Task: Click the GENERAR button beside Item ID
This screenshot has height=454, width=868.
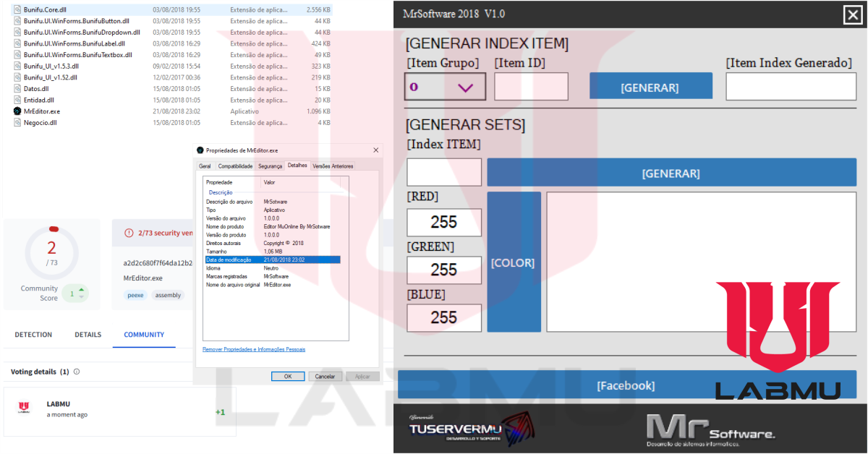Action: coord(650,87)
